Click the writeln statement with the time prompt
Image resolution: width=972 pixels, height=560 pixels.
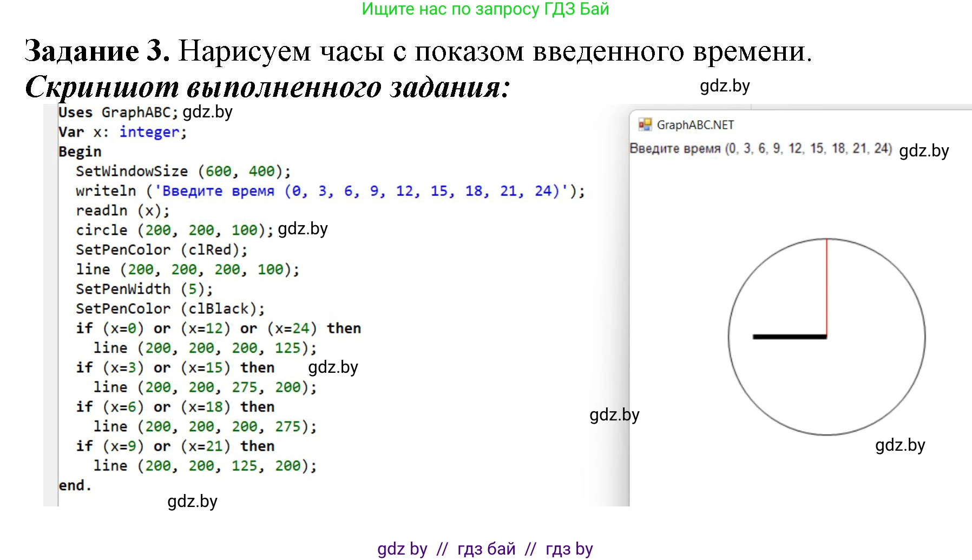pos(330,191)
